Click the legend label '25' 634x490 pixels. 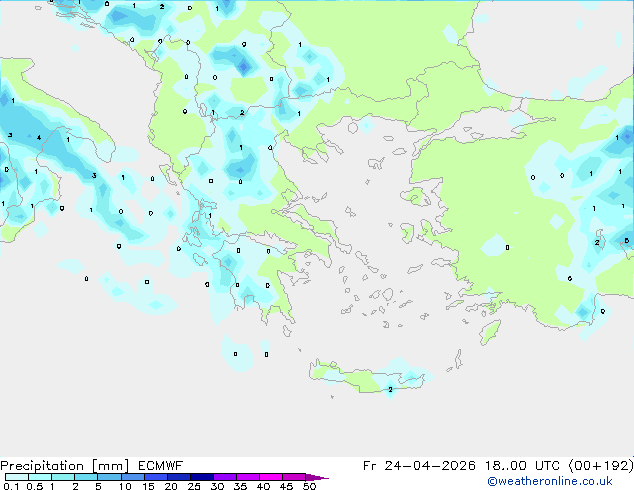click(194, 486)
